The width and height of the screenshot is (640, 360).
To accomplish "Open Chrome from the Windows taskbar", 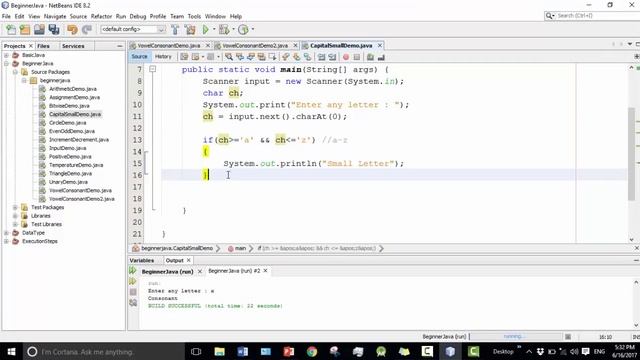I will pyautogui.click(x=312, y=351).
